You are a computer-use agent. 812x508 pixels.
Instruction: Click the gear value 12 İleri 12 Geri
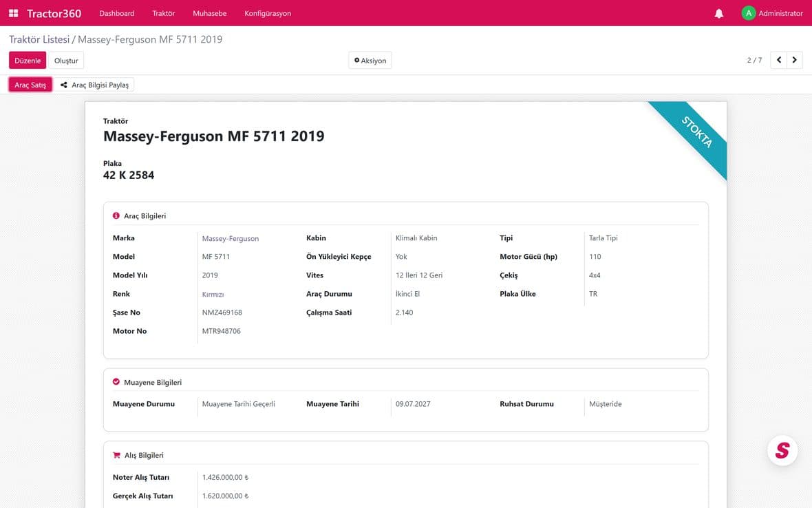point(419,275)
